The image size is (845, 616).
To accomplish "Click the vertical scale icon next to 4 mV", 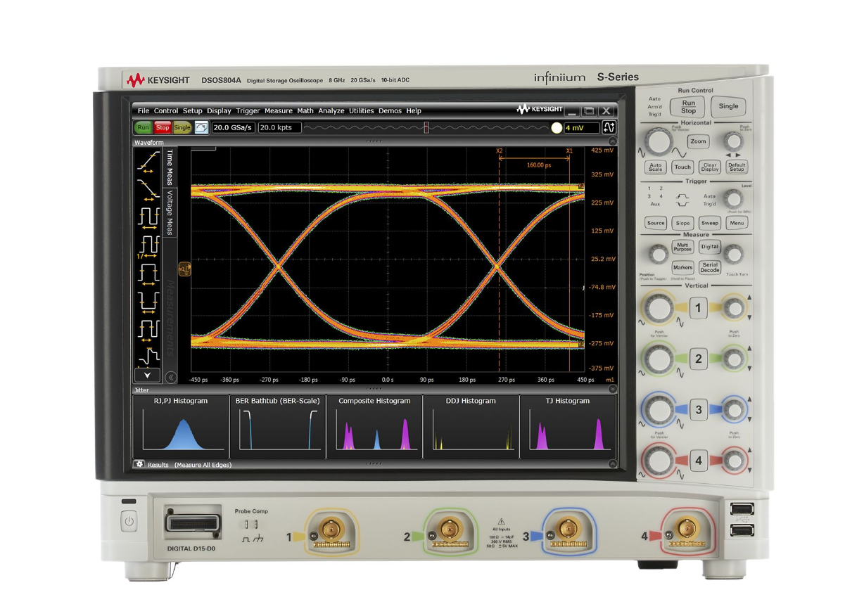I will point(609,127).
